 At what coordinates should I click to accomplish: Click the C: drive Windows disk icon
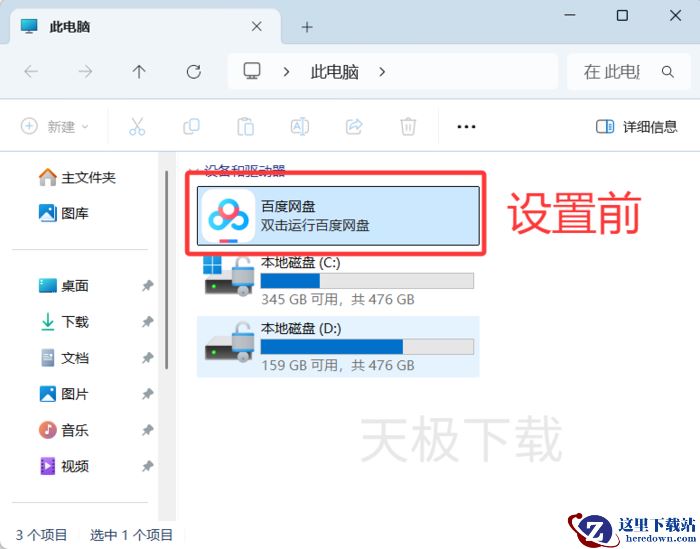229,276
